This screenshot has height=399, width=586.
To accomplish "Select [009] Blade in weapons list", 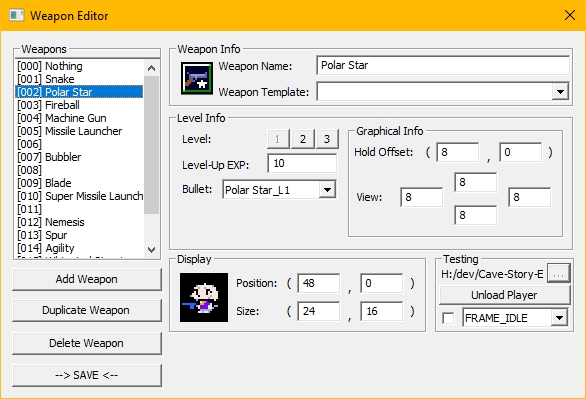I will pos(79,183).
